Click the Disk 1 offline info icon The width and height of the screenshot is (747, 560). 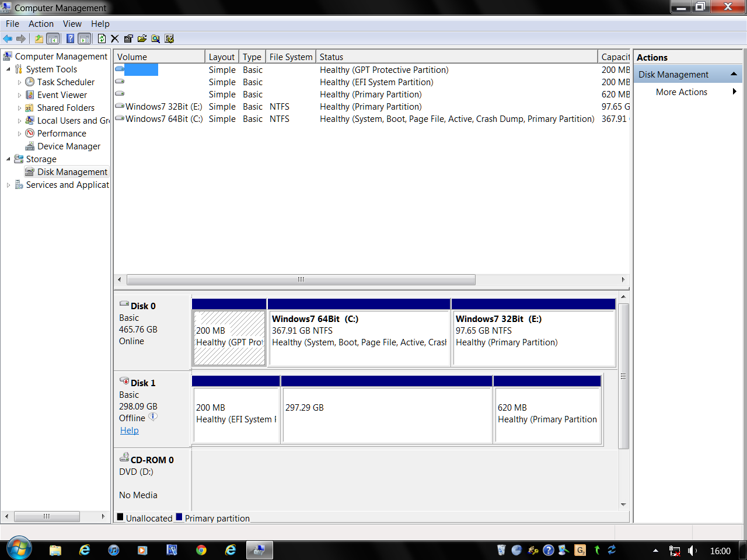[x=153, y=417]
